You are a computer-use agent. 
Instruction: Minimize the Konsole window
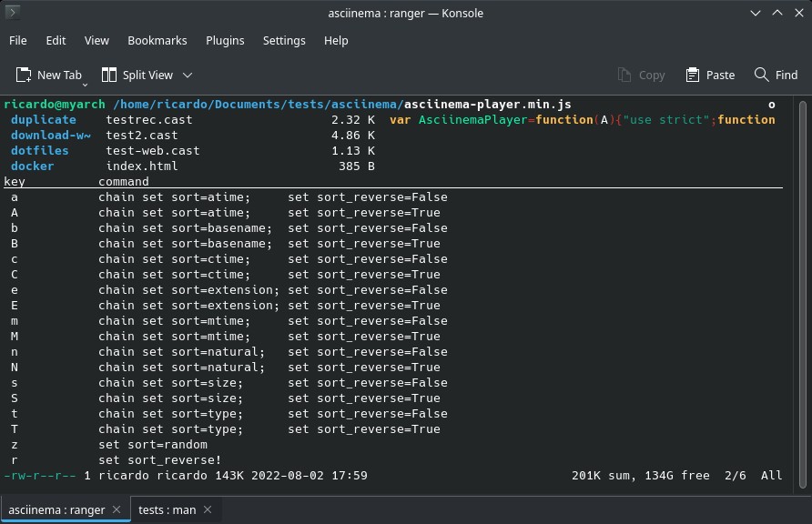pyautogui.click(x=755, y=13)
